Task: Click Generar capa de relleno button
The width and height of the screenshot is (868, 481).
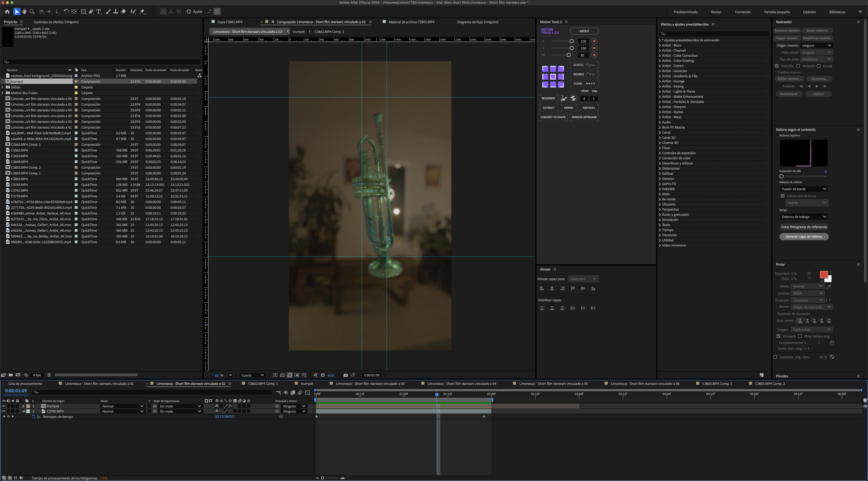Action: coord(803,237)
